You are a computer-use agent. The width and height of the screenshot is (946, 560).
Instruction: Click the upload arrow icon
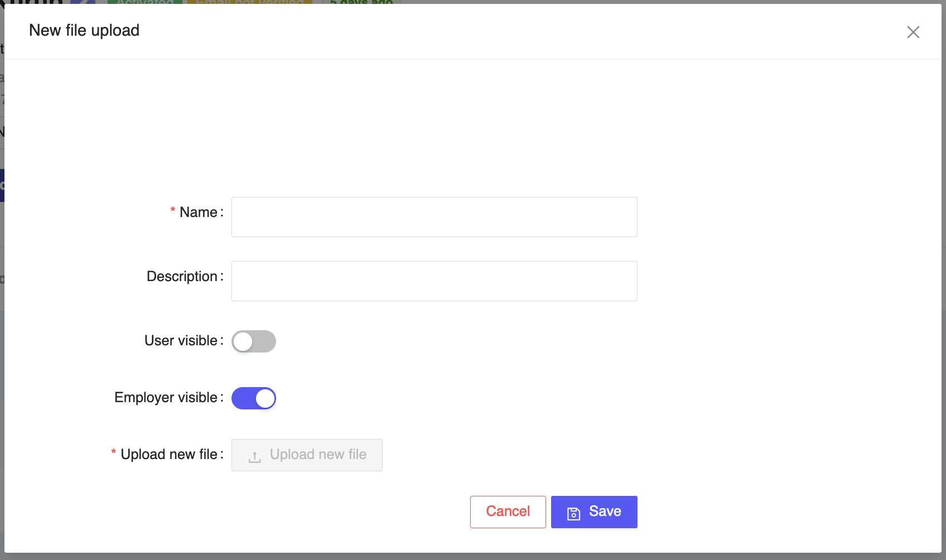click(255, 457)
